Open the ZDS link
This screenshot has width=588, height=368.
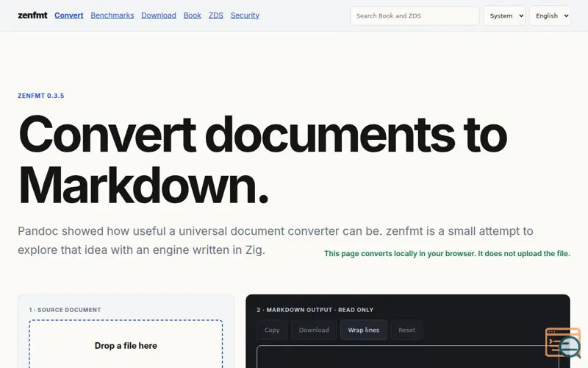[x=215, y=15]
